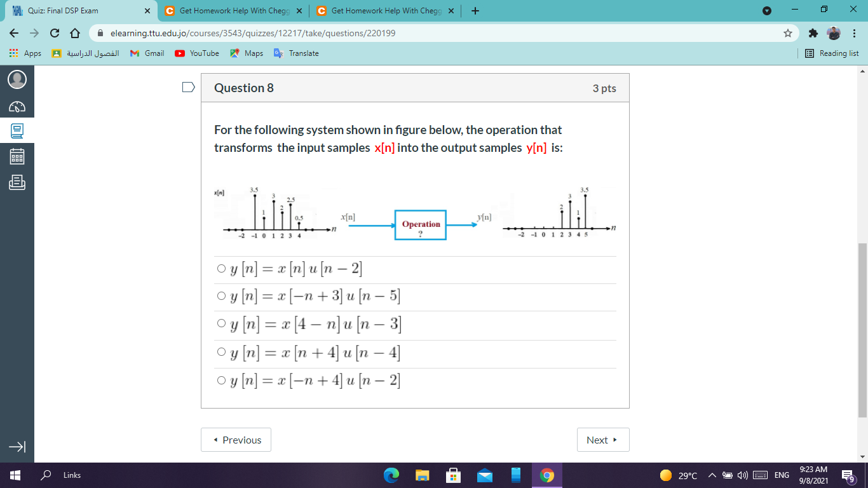Launch Chrome from the Windows taskbar

(x=546, y=475)
